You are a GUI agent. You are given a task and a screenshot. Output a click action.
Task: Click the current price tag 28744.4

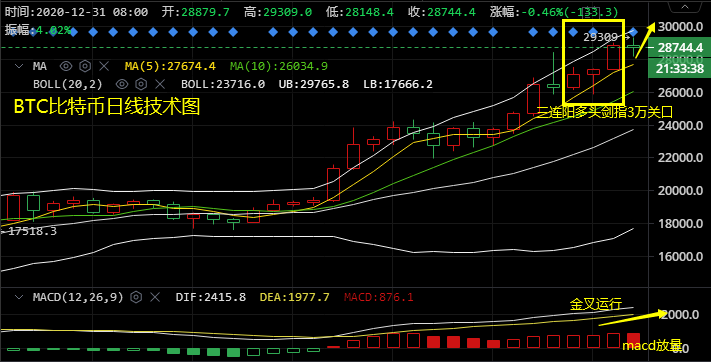[680, 48]
